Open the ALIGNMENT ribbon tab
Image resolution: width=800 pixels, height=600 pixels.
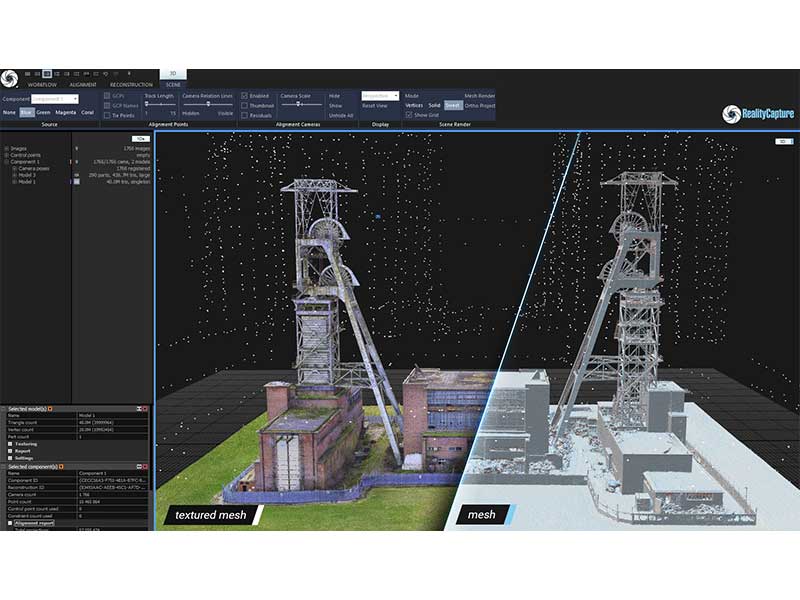[83, 85]
